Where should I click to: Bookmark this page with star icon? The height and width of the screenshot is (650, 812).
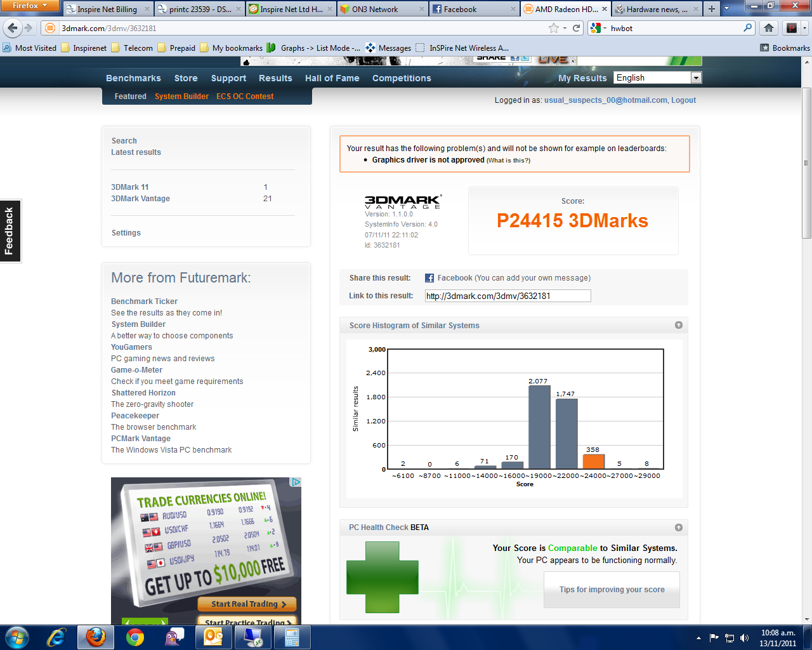click(x=554, y=28)
